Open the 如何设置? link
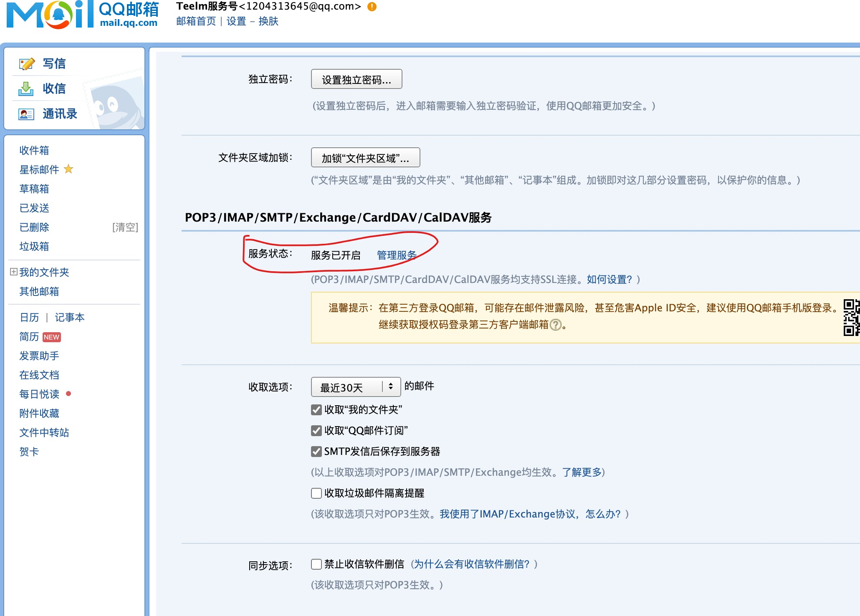The height and width of the screenshot is (616, 860). (x=610, y=279)
